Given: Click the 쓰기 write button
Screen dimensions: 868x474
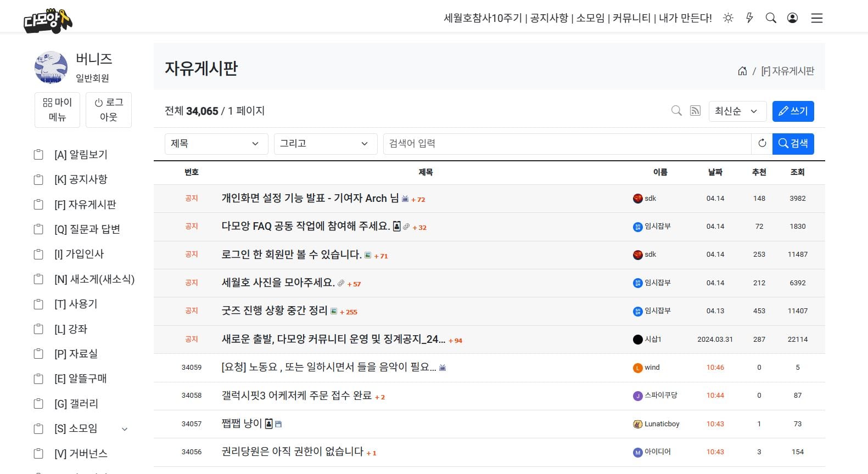Looking at the screenshot, I should [793, 111].
